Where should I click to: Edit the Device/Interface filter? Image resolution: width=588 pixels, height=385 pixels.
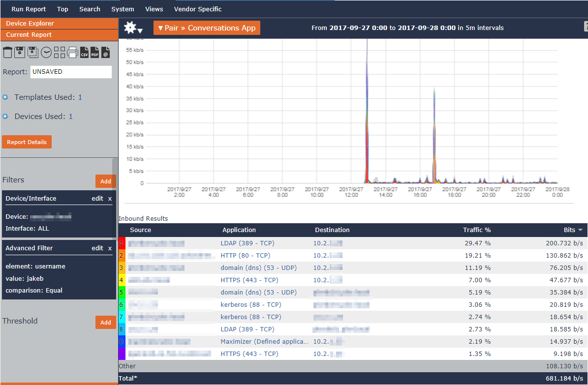[x=97, y=199]
